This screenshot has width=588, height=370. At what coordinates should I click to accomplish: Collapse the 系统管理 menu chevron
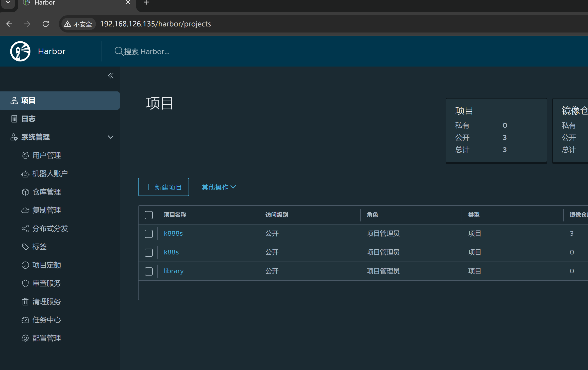click(110, 137)
